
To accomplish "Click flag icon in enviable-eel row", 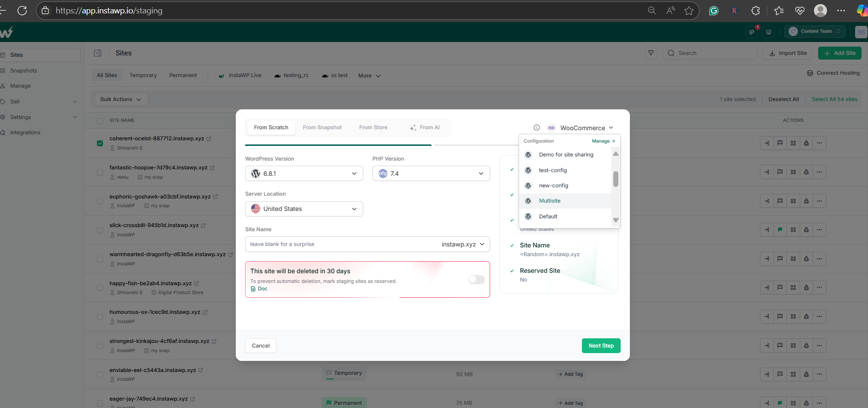I will [x=780, y=374].
